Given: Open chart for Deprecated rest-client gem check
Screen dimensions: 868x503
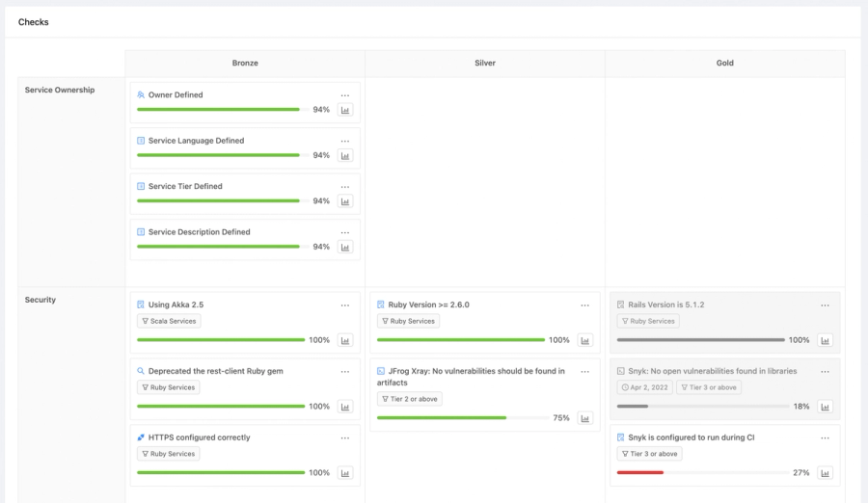Looking at the screenshot, I should click(x=345, y=407).
